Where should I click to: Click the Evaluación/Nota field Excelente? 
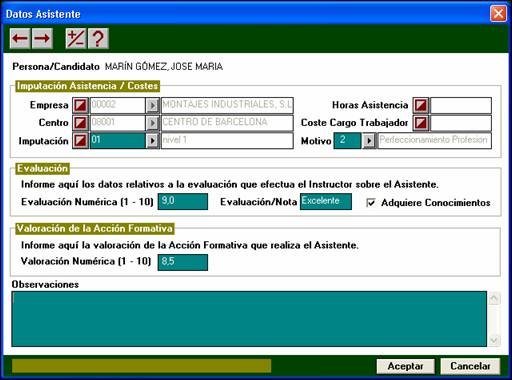[x=326, y=202]
